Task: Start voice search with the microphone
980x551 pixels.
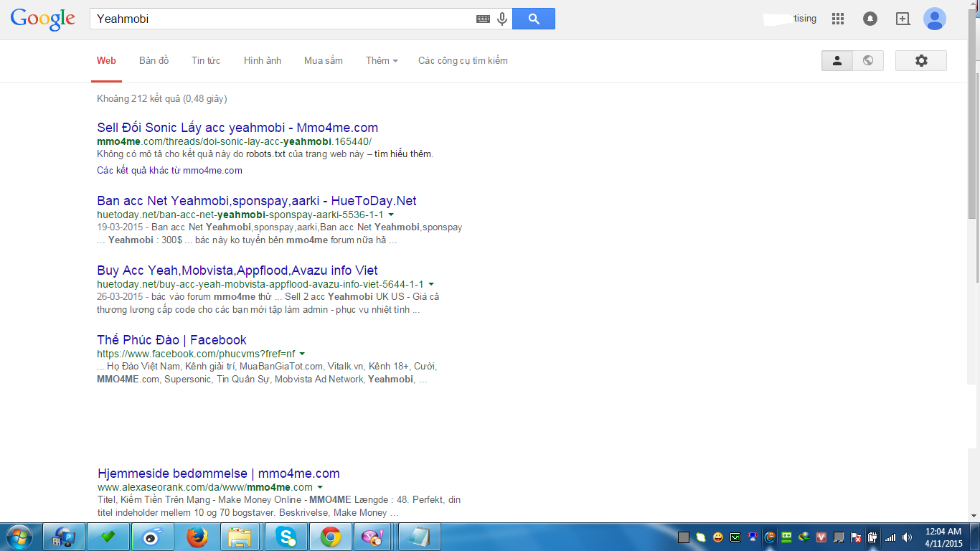Action: pyautogui.click(x=502, y=19)
